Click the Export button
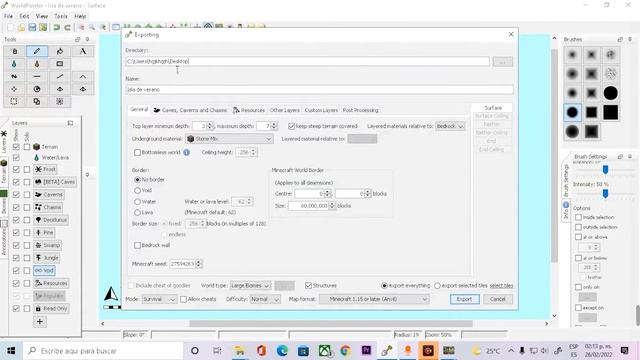This screenshot has width=640, height=360. coord(464,299)
